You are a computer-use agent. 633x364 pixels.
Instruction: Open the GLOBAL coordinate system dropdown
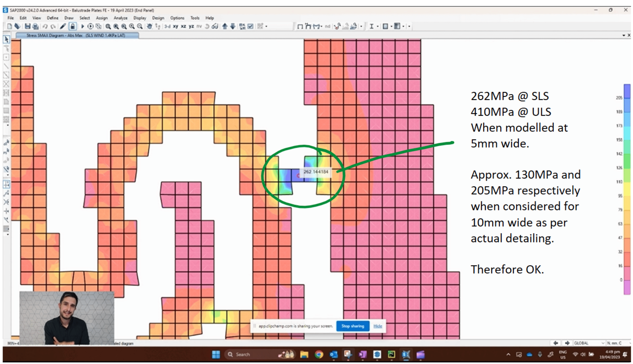click(589, 343)
